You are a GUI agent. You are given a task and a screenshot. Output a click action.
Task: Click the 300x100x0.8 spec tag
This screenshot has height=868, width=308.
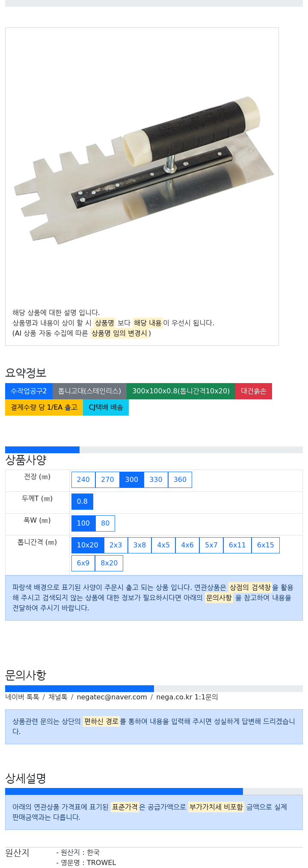pos(181,391)
